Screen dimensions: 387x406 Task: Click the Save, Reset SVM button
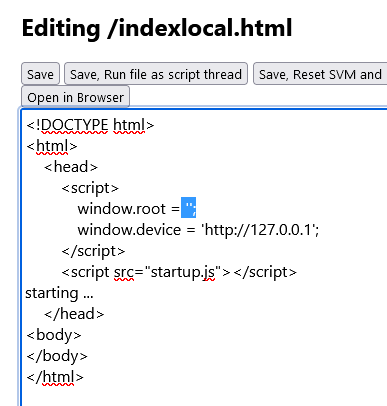320,74
